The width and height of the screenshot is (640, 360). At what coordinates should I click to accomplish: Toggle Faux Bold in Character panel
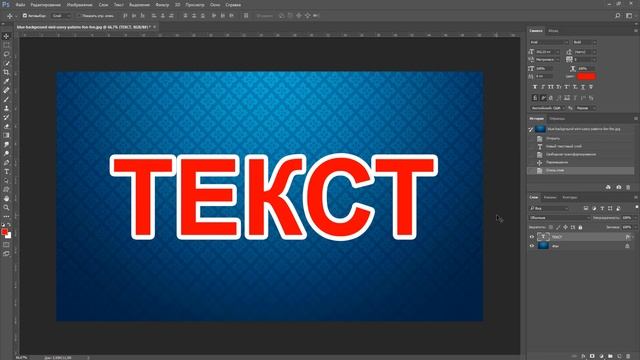point(535,87)
